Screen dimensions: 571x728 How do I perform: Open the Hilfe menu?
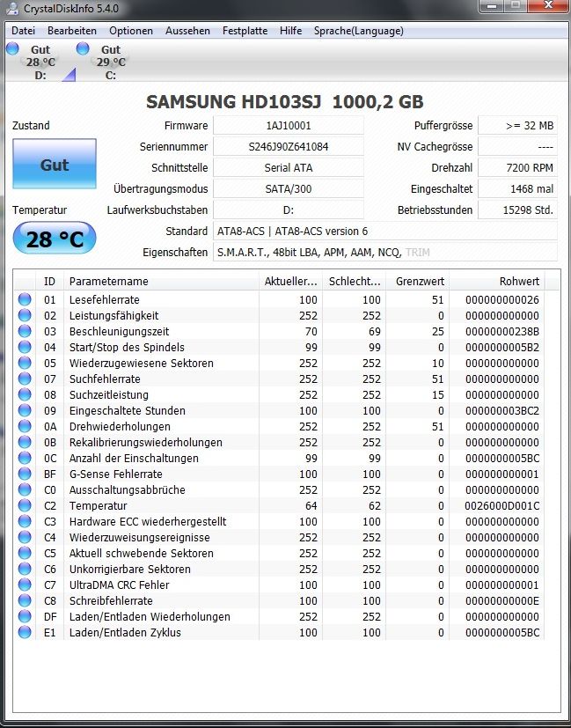[x=291, y=31]
